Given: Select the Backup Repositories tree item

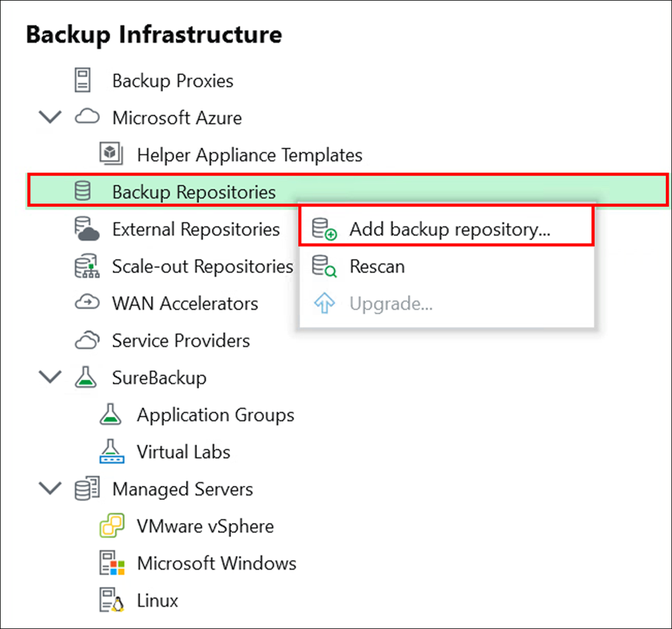Looking at the screenshot, I should click(x=194, y=192).
